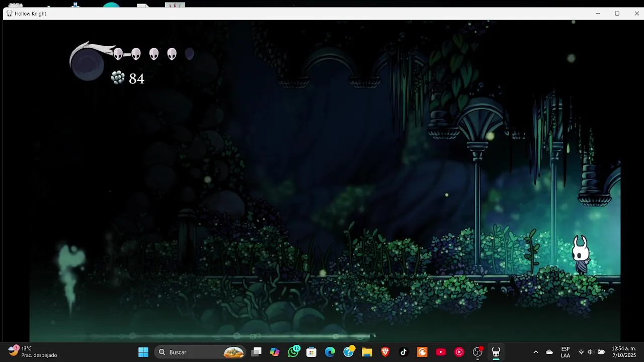Click the Geo currency icon
Screen dimensions: 644x362
coord(118,77)
